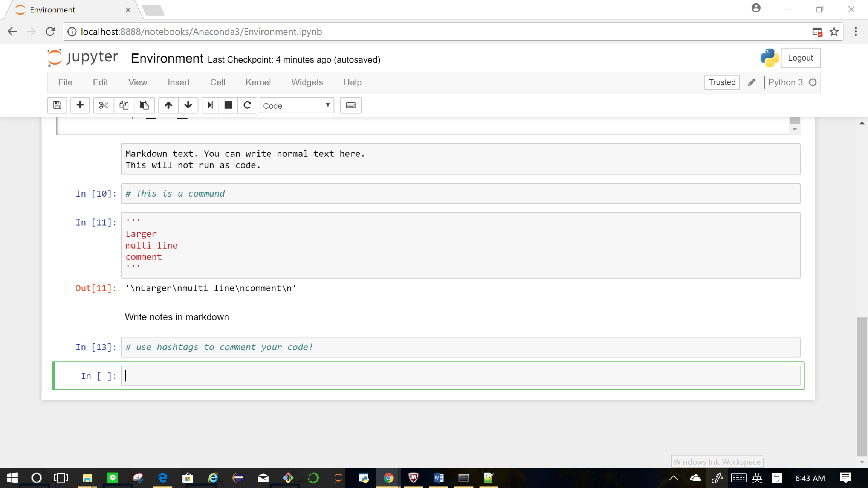The width and height of the screenshot is (868, 488).
Task: Open Chrome's three-dot menu
Action: tap(855, 32)
